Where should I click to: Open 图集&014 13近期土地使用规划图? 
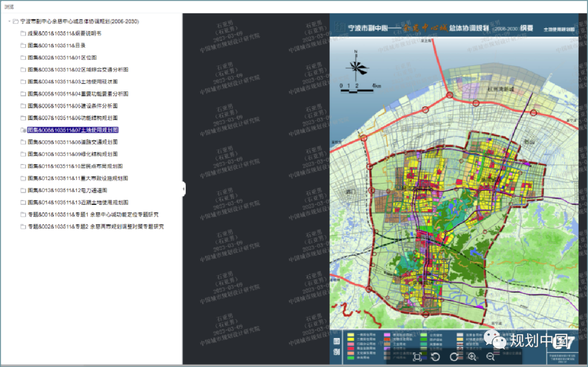click(78, 203)
